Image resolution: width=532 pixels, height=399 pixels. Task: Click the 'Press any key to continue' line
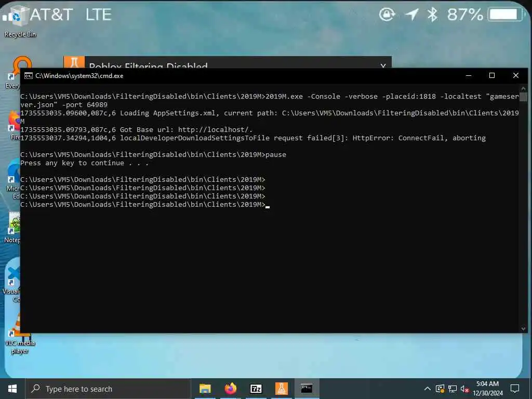click(85, 163)
